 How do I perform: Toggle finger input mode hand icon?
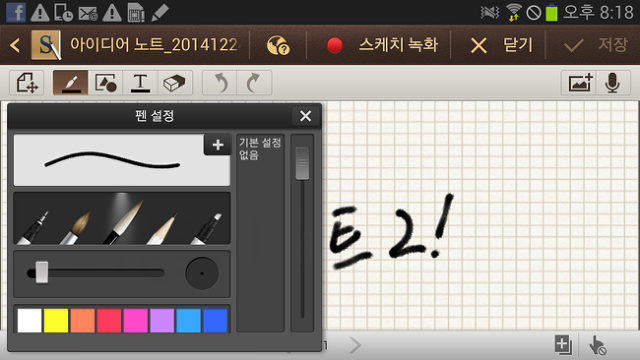[598, 345]
